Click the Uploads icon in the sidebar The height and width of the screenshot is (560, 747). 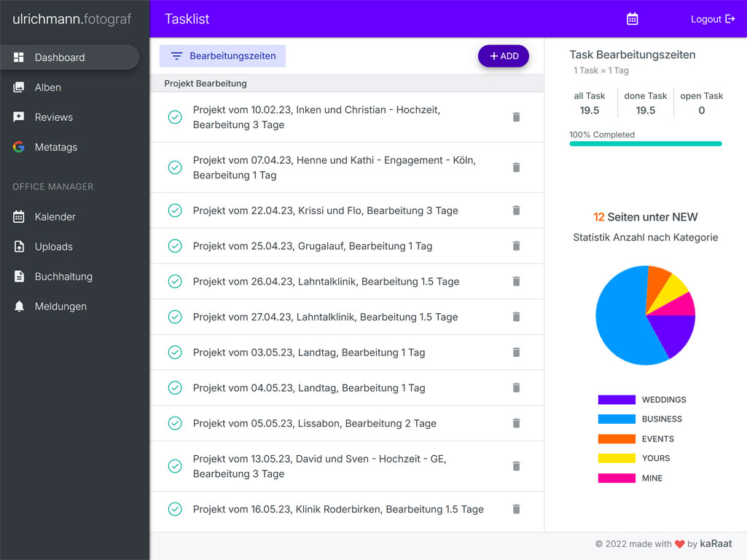pos(18,246)
